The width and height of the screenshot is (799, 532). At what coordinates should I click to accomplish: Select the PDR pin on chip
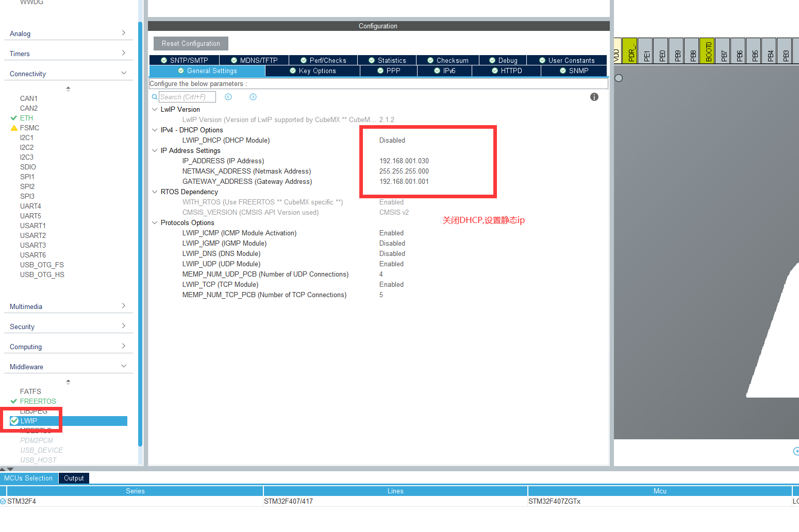[629, 50]
